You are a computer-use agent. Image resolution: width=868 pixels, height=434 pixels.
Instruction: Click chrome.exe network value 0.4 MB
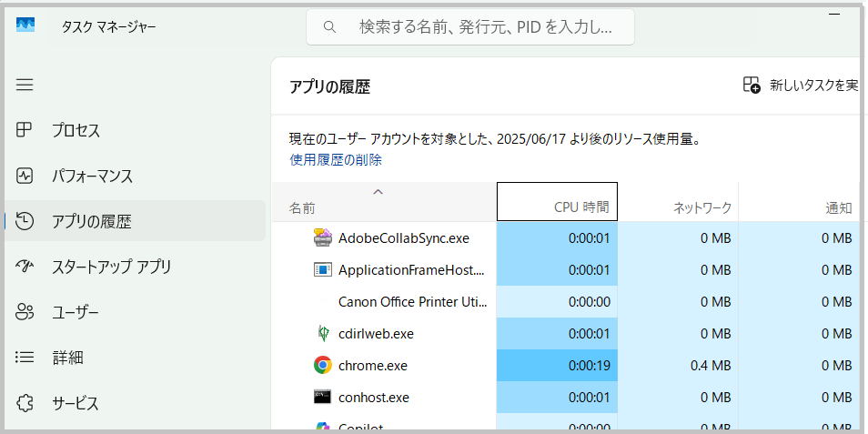point(711,366)
